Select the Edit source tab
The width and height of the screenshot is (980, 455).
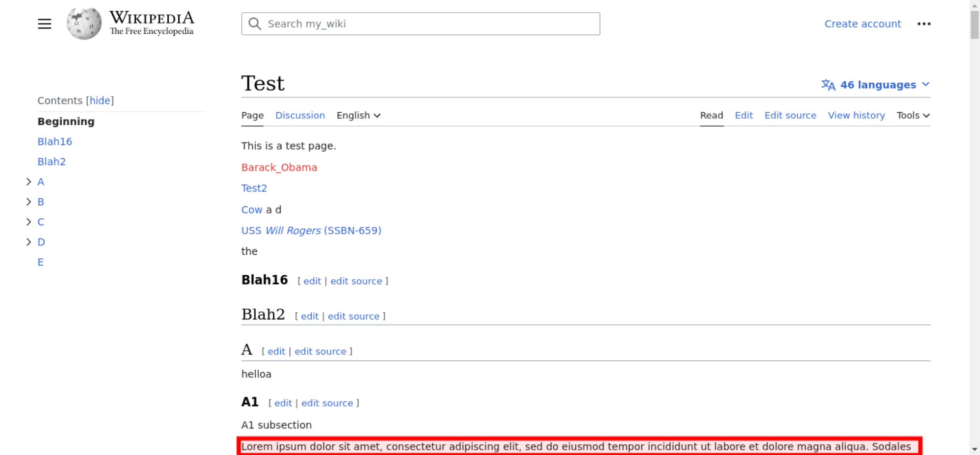tap(790, 115)
